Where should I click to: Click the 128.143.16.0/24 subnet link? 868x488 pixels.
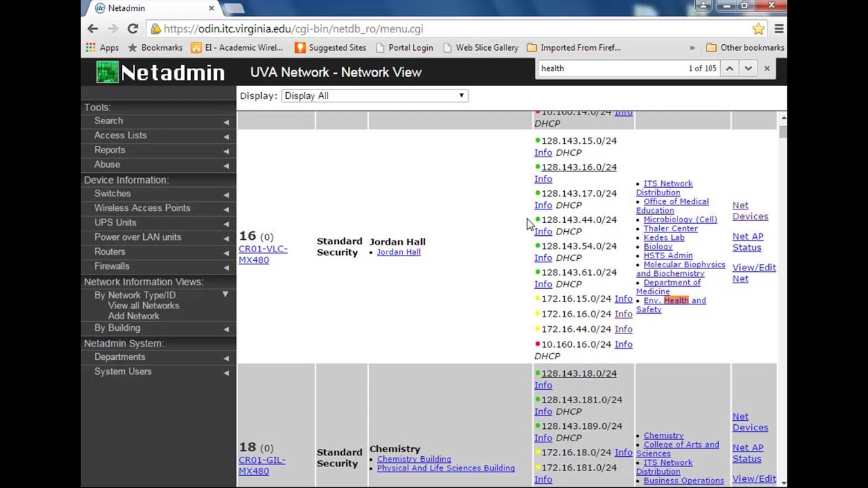click(x=579, y=167)
